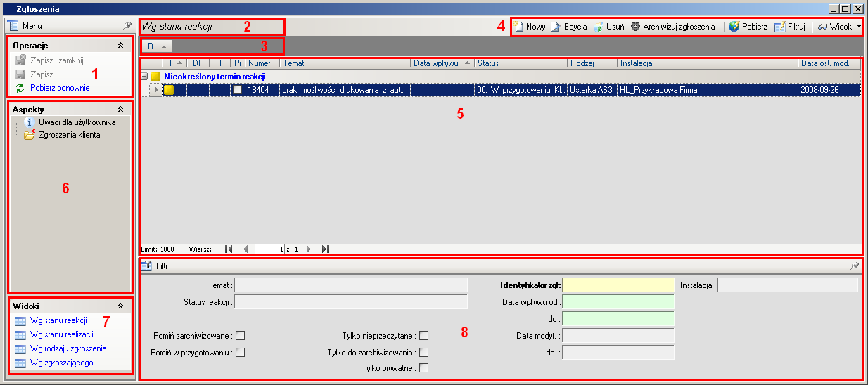Sort by the Rodzaj column header

tap(592, 63)
